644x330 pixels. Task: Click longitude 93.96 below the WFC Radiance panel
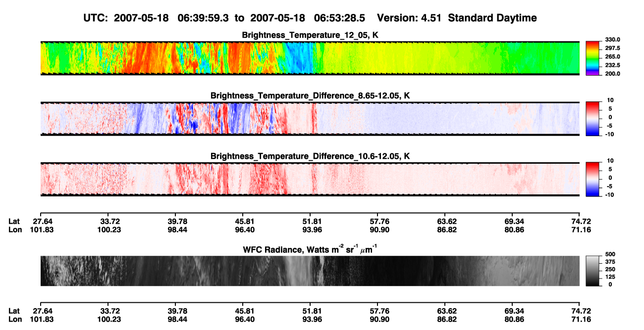(311, 320)
